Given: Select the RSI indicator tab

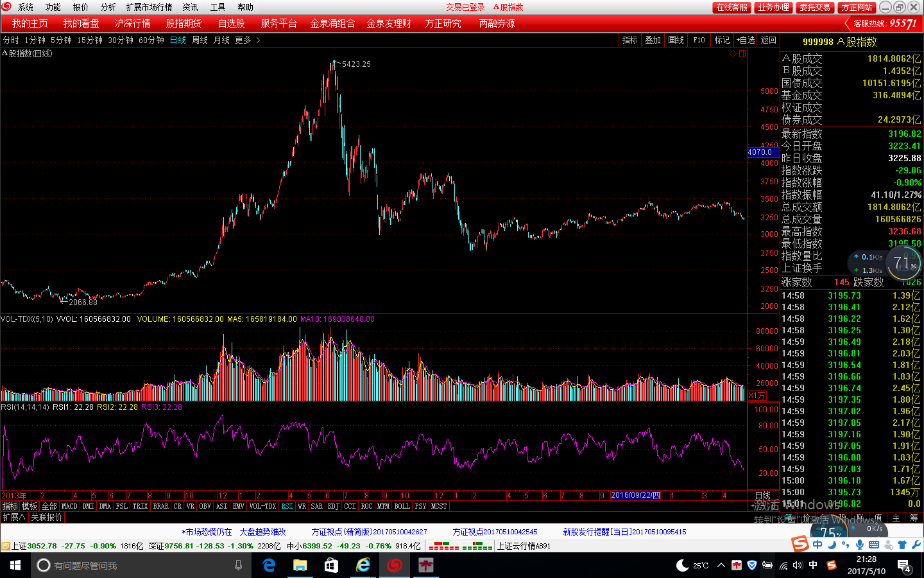Looking at the screenshot, I should click(287, 506).
